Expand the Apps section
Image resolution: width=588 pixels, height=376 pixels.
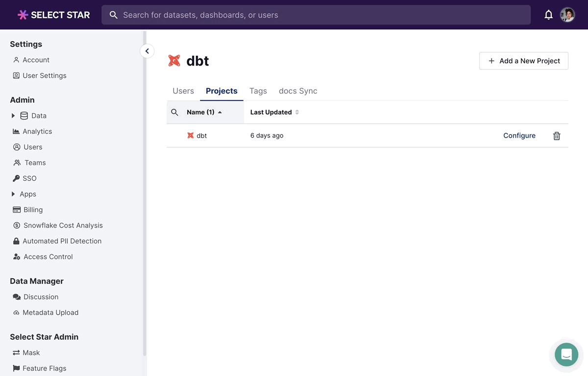pos(13,194)
